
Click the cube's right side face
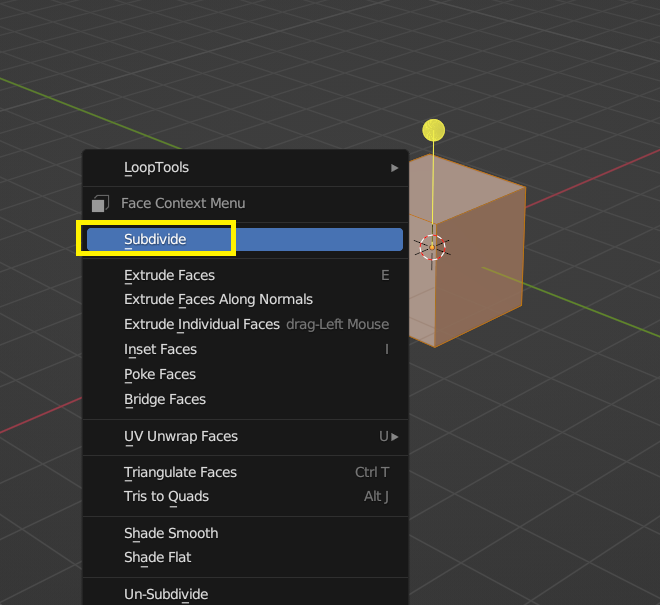point(480,265)
